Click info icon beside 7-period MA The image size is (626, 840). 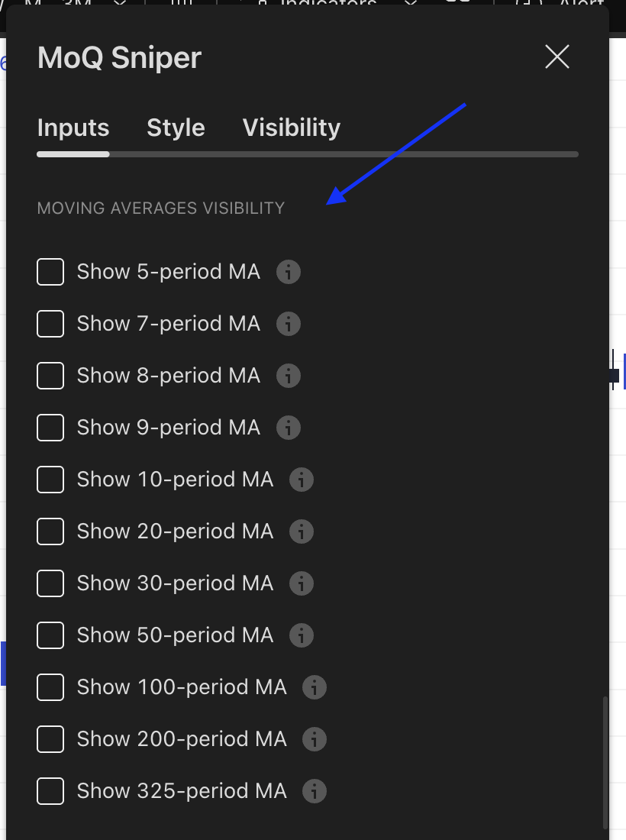pos(289,324)
